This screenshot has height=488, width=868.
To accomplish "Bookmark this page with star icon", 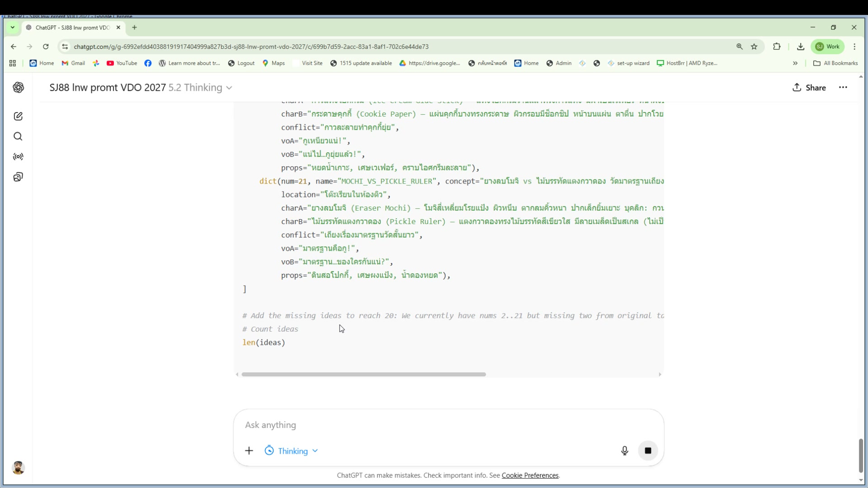I will pyautogui.click(x=754, y=47).
